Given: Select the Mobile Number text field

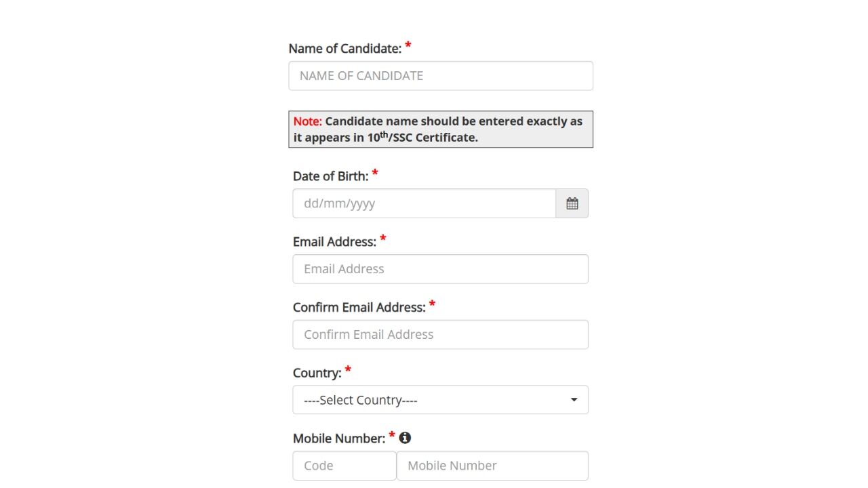Looking at the screenshot, I should pos(492,466).
